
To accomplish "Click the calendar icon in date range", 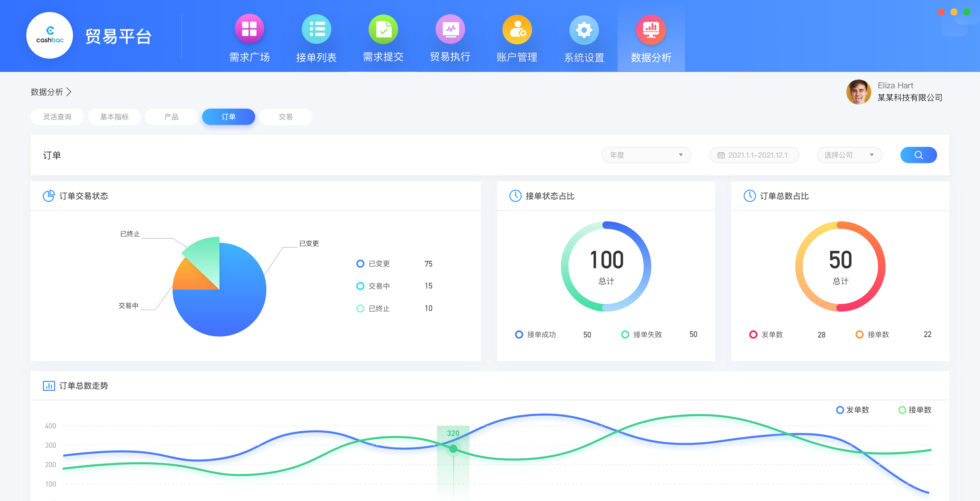I will click(720, 155).
